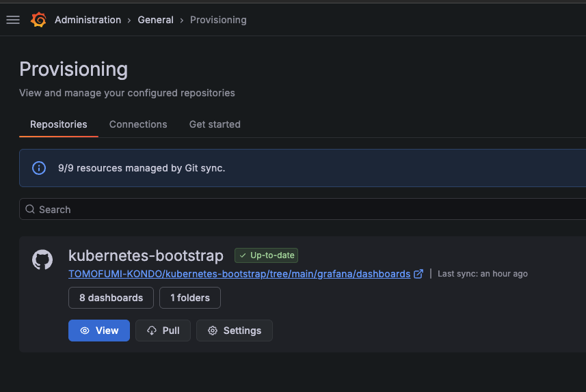Click the magnifier icon in search bar
Screen dimensions: 586x392
click(30, 210)
